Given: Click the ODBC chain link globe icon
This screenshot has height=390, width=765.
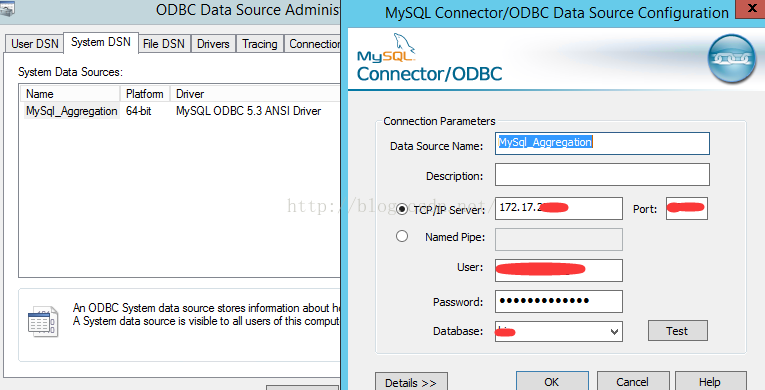Looking at the screenshot, I should (x=731, y=59).
